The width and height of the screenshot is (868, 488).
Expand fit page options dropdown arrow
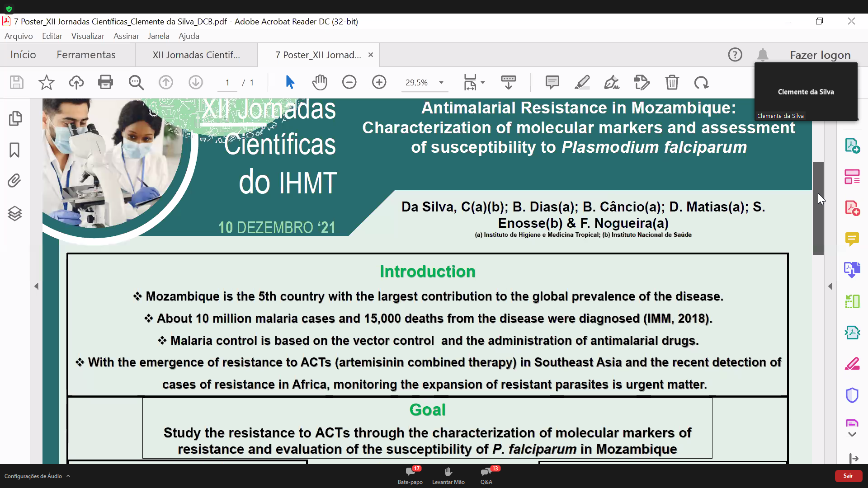pos(483,83)
